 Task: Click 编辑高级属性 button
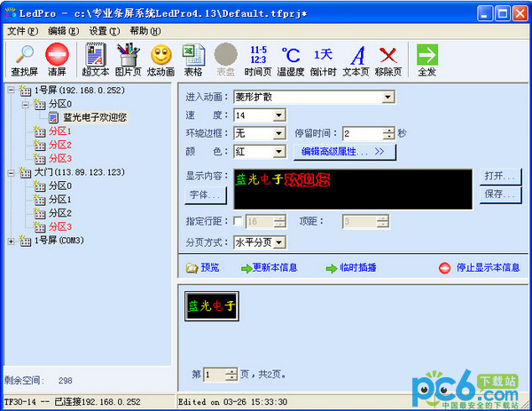(344, 152)
